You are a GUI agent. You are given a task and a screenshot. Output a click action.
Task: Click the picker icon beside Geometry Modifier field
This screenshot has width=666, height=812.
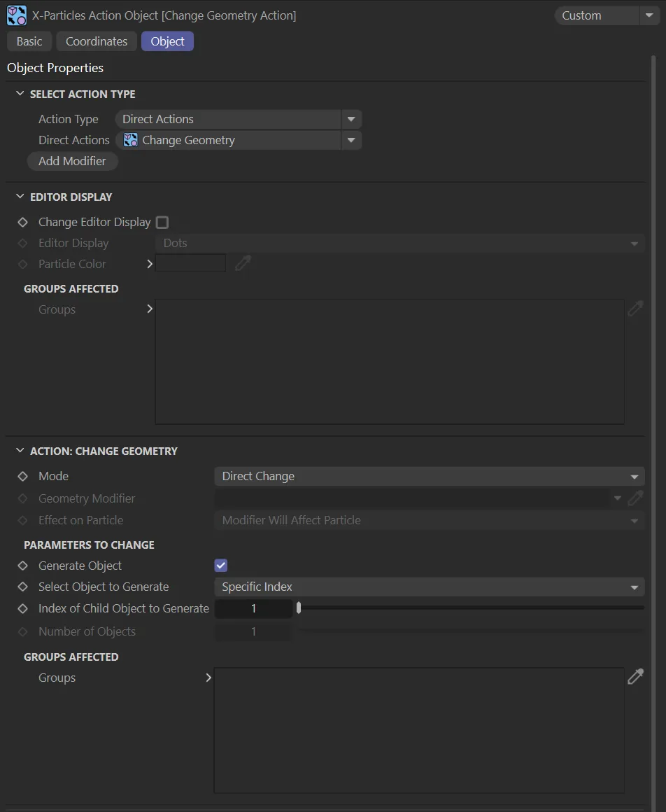tap(635, 498)
